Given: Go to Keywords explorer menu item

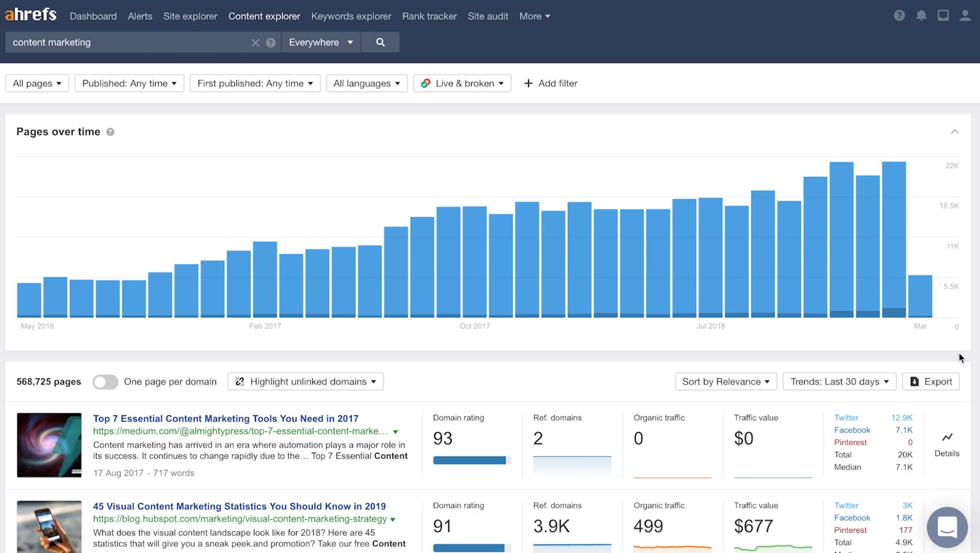Looking at the screenshot, I should tap(351, 16).
